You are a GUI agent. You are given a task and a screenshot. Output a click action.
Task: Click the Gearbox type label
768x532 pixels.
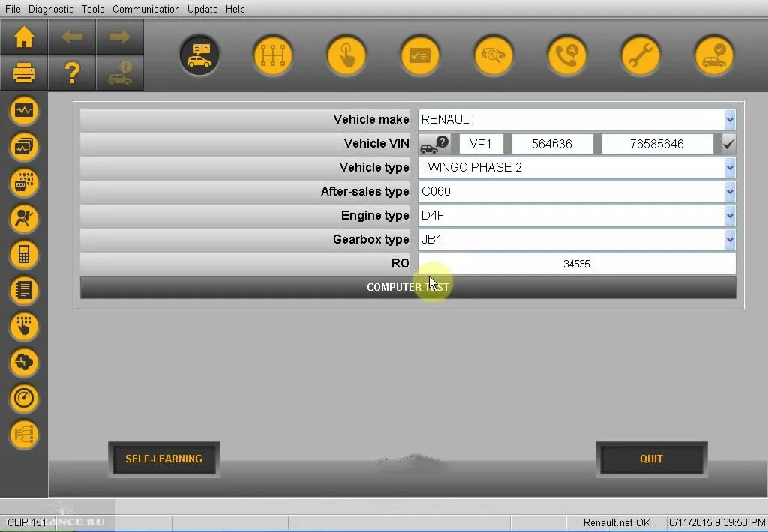click(370, 239)
